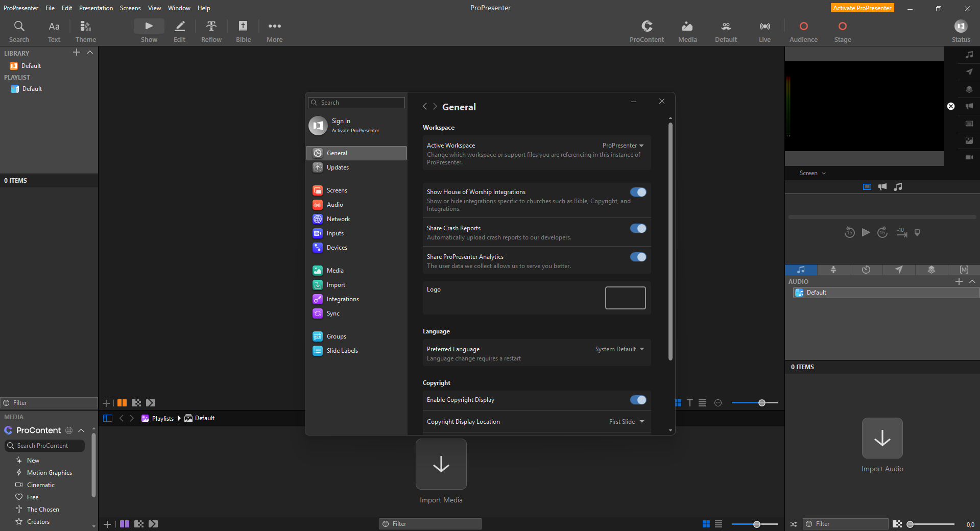
Task: Open ProContent from the toolbar
Action: click(647, 31)
